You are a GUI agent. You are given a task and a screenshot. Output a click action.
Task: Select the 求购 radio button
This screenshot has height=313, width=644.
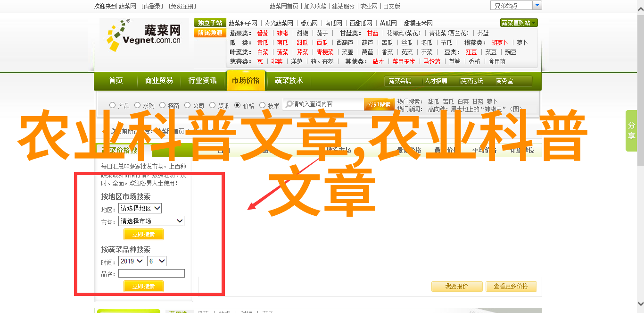pos(137,105)
